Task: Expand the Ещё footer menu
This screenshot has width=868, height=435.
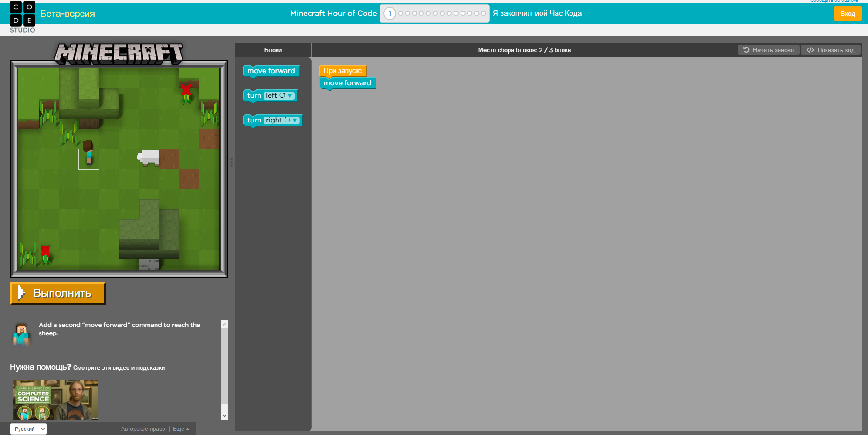Action: pos(181,429)
